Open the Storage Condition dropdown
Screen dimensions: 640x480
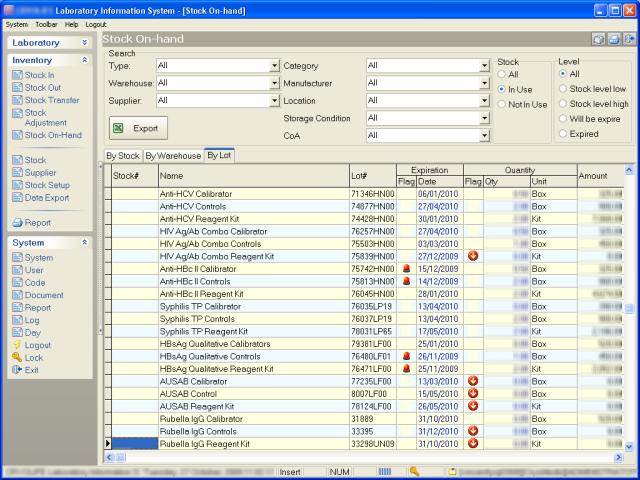[483, 118]
